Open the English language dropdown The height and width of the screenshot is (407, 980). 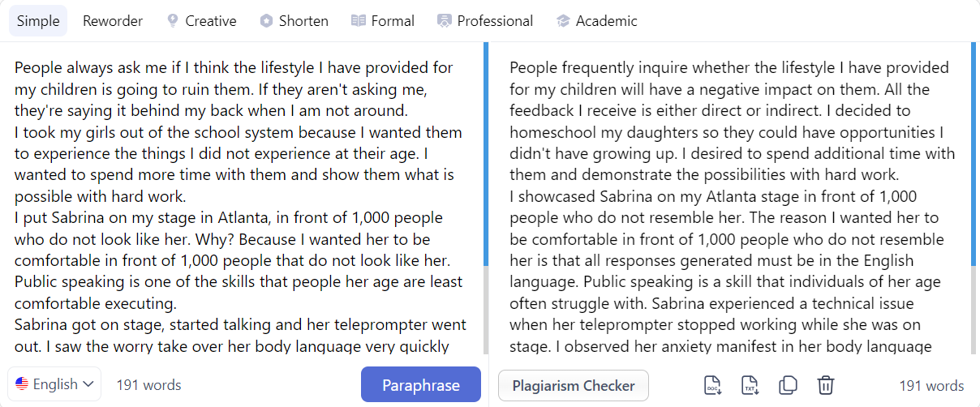click(55, 384)
